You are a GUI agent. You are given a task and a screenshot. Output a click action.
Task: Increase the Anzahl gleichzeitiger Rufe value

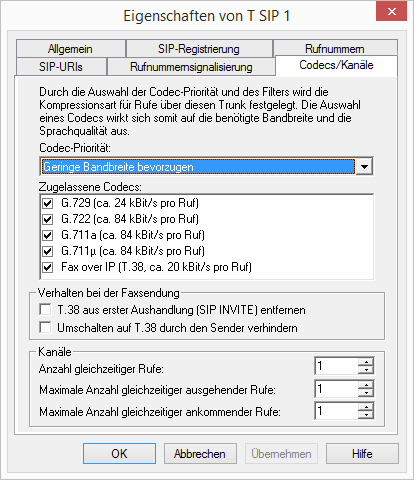click(366, 362)
